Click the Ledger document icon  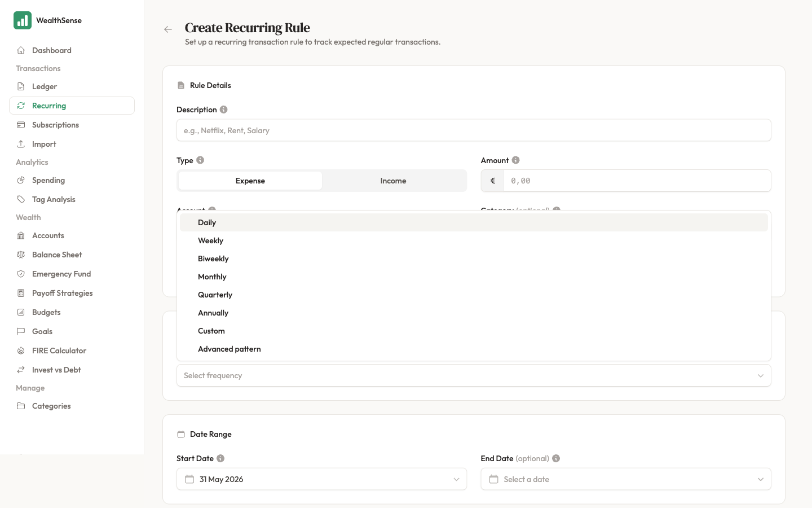coord(21,86)
